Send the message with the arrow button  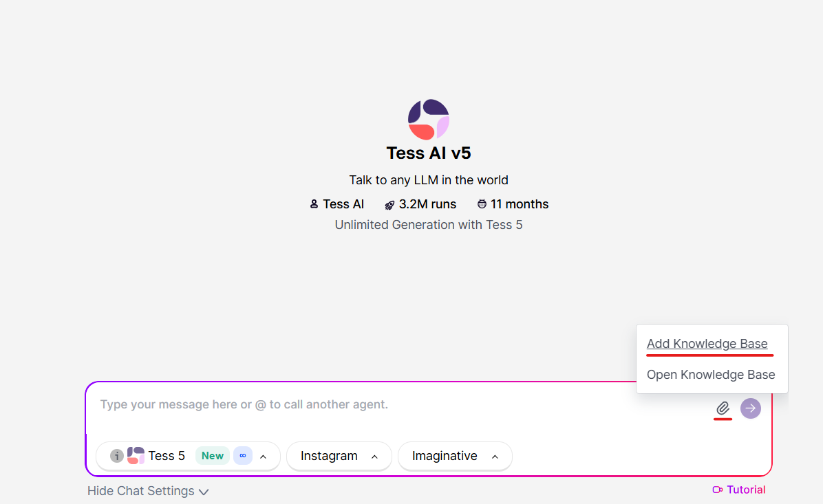[751, 408]
